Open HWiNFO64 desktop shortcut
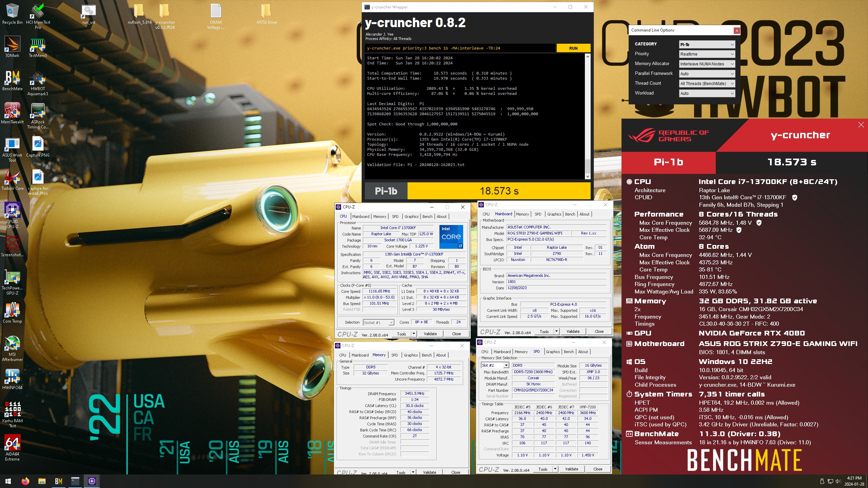868x488 pixels. (x=13, y=379)
